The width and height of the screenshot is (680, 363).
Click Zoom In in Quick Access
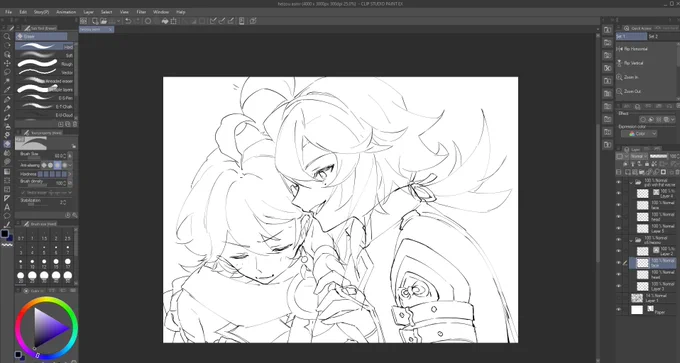(631, 77)
